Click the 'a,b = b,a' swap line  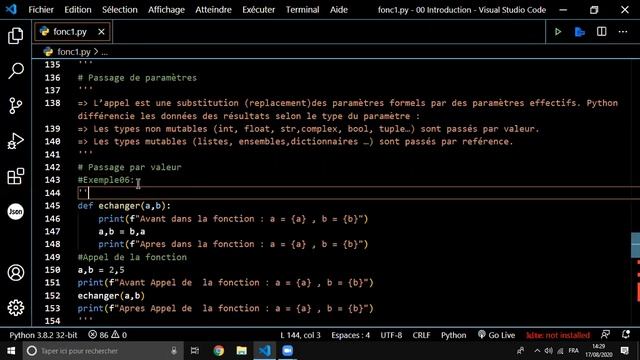pos(122,231)
